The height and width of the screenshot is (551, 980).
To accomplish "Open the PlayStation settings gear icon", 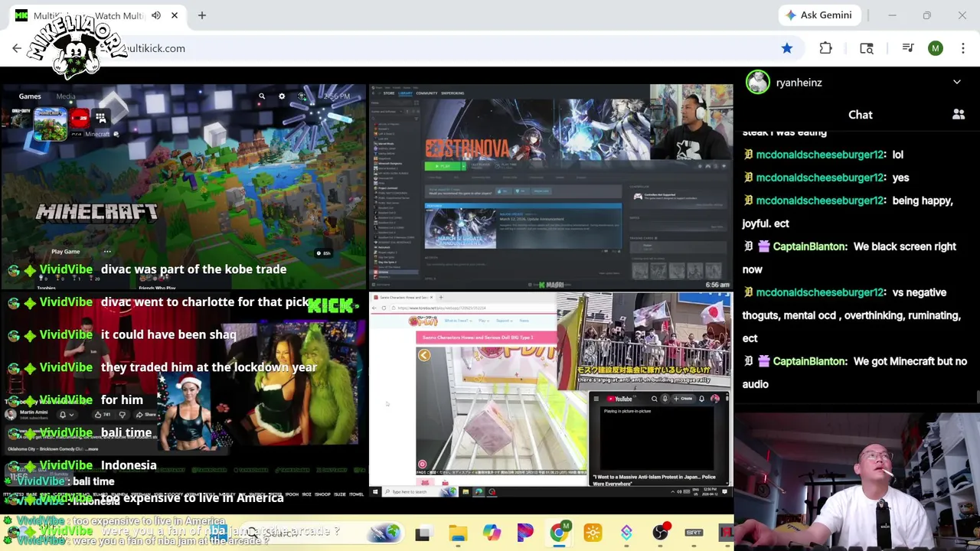I will [282, 96].
